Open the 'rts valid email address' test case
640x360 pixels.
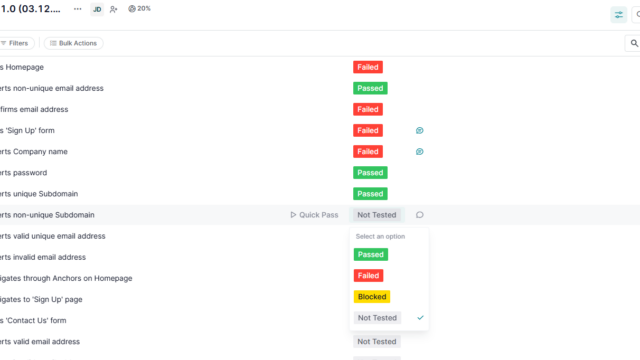click(40, 342)
